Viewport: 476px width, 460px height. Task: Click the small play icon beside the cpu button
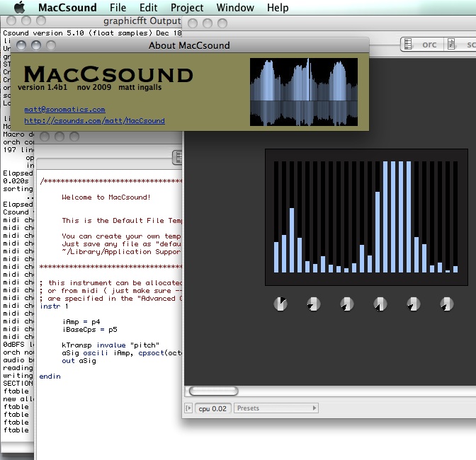pos(188,408)
